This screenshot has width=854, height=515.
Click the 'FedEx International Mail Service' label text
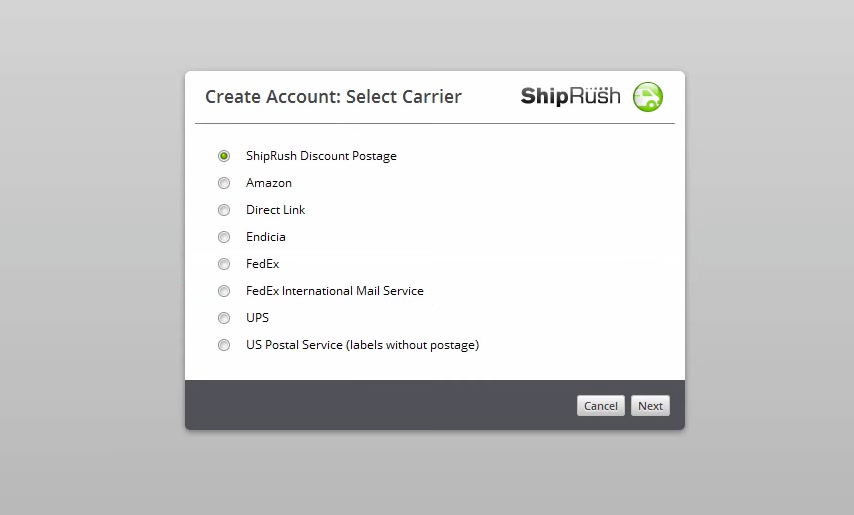click(335, 291)
